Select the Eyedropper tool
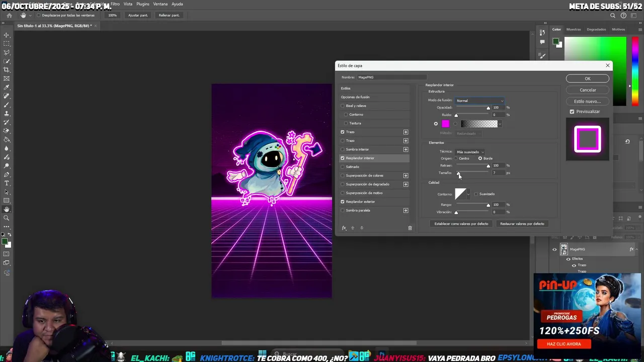644x362 pixels. (7, 87)
